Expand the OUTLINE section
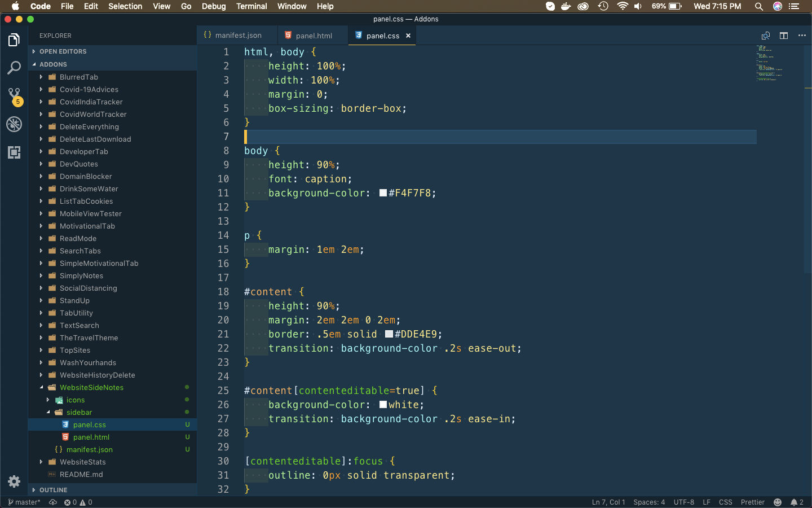812x508 pixels. [x=113, y=490]
